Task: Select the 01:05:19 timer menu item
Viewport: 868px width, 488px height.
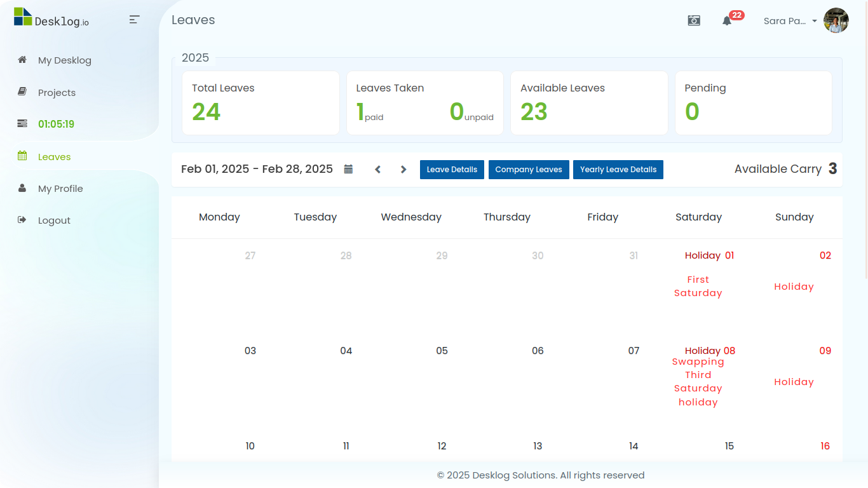Action: [x=56, y=124]
